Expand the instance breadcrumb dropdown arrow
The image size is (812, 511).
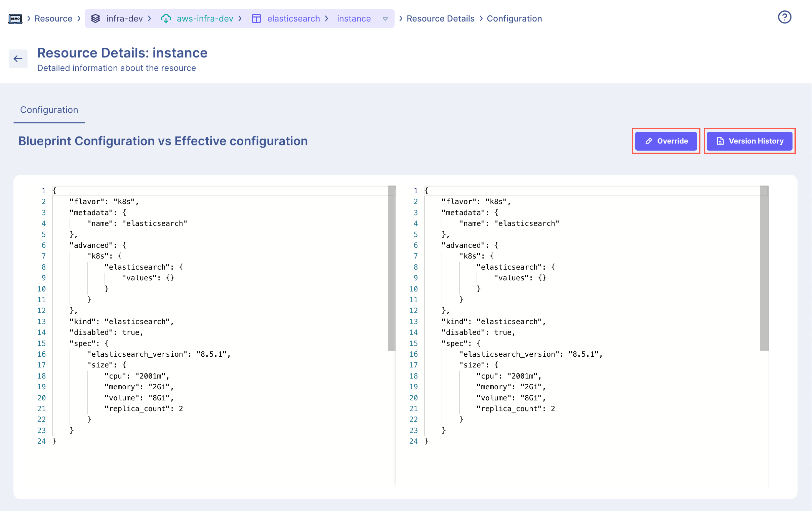pos(385,19)
